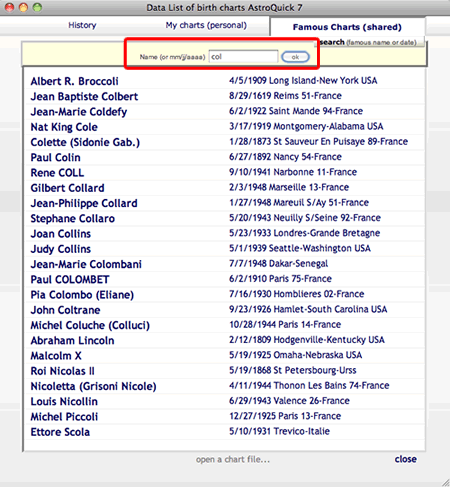Select Colette (Sidonie Gab.) entry
The image size is (450, 487).
click(85, 142)
